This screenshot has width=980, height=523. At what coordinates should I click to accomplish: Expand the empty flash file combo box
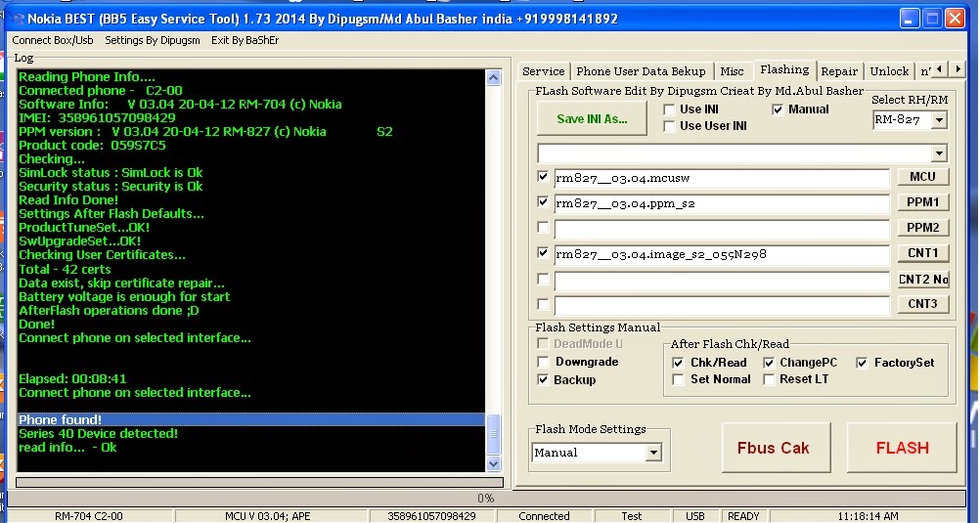click(x=939, y=153)
